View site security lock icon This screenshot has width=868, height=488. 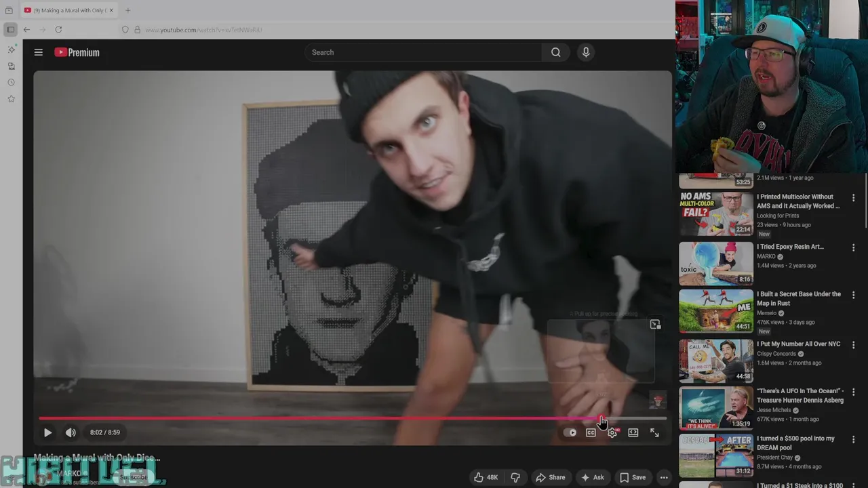coord(137,30)
